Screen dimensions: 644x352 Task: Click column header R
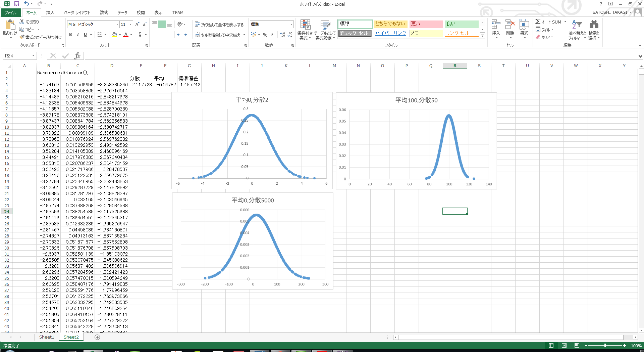pyautogui.click(x=455, y=66)
